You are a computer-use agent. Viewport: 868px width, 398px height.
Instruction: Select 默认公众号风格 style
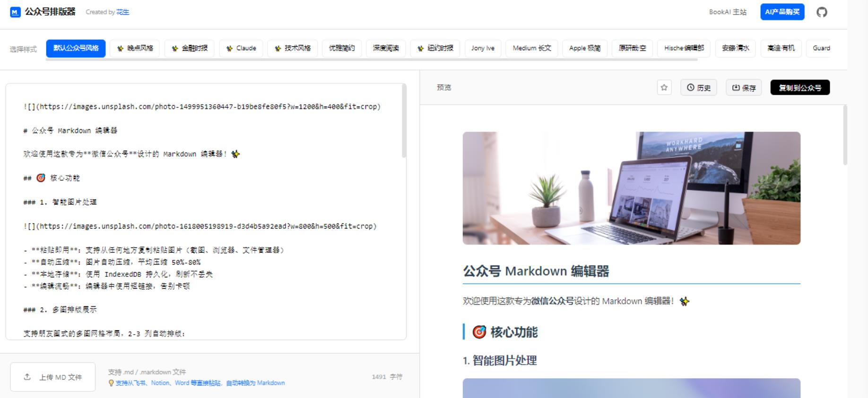pos(76,48)
